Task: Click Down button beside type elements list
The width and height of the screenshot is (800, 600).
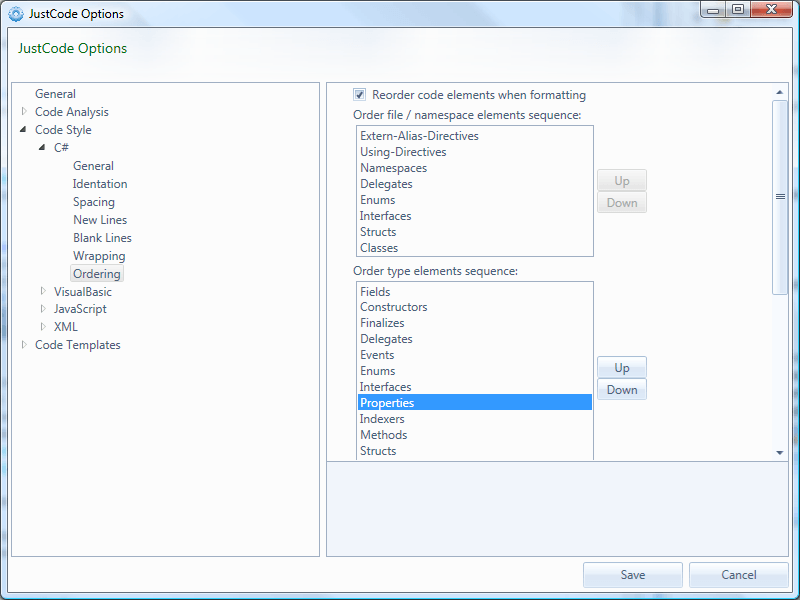Action: (622, 389)
